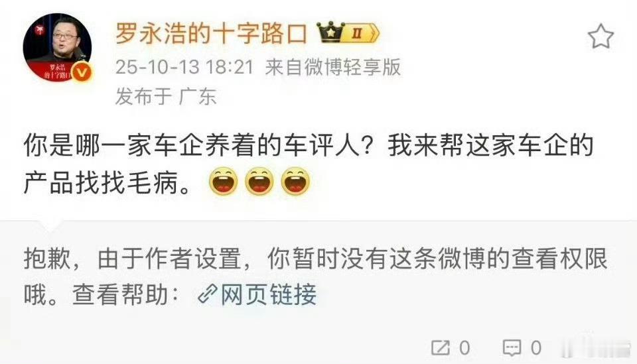Click the orange verified V badge

click(82, 73)
